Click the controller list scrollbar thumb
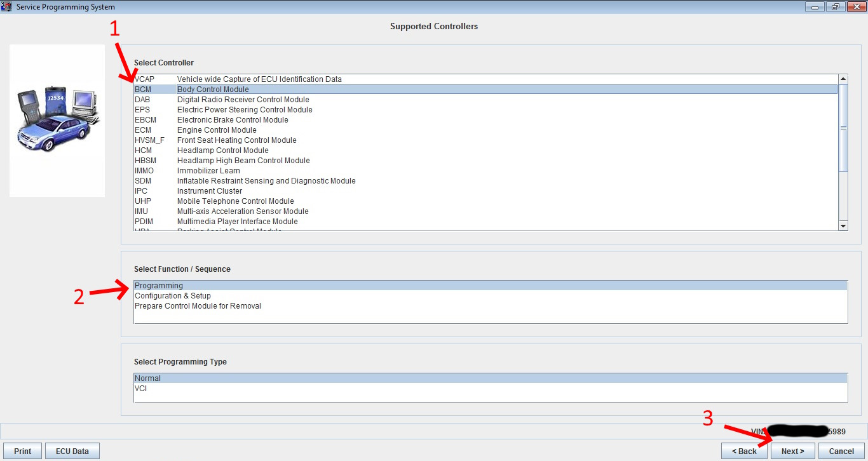 pos(843,128)
